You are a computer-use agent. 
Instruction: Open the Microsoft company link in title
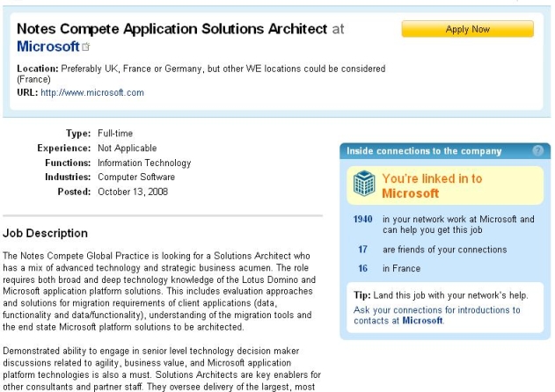point(48,47)
